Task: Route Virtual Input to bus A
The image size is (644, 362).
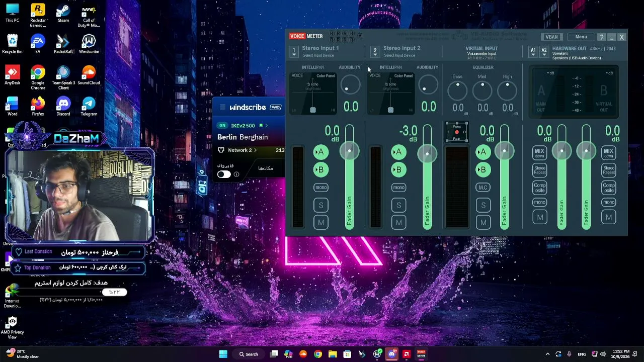Action: pyautogui.click(x=483, y=152)
